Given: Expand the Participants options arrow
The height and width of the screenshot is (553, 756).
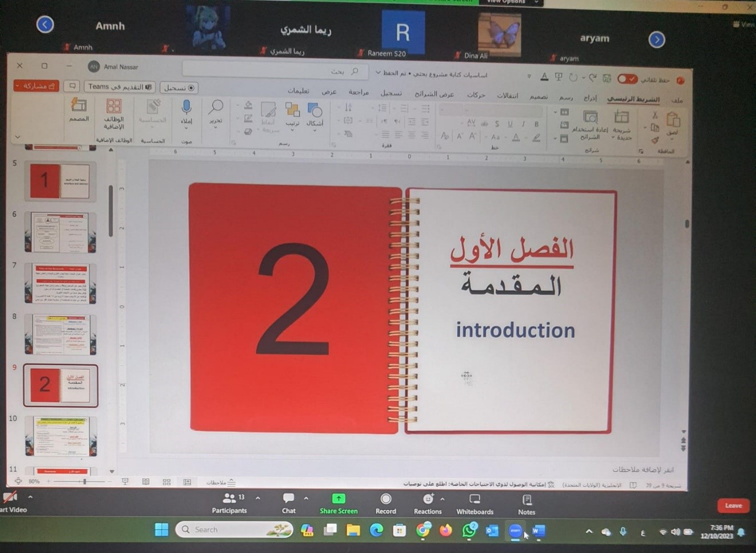Looking at the screenshot, I should 258,498.
